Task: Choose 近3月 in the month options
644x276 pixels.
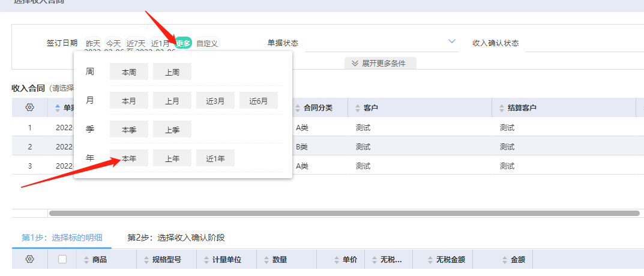Action: click(x=215, y=101)
